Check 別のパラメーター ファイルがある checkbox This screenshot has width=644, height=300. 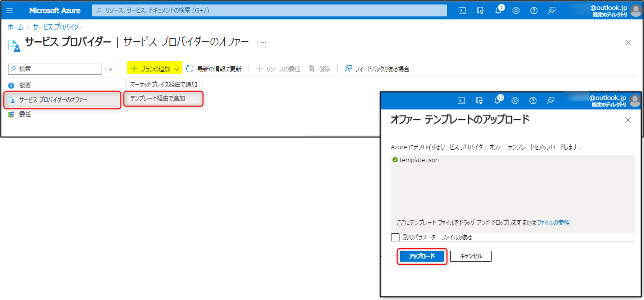[x=395, y=237]
